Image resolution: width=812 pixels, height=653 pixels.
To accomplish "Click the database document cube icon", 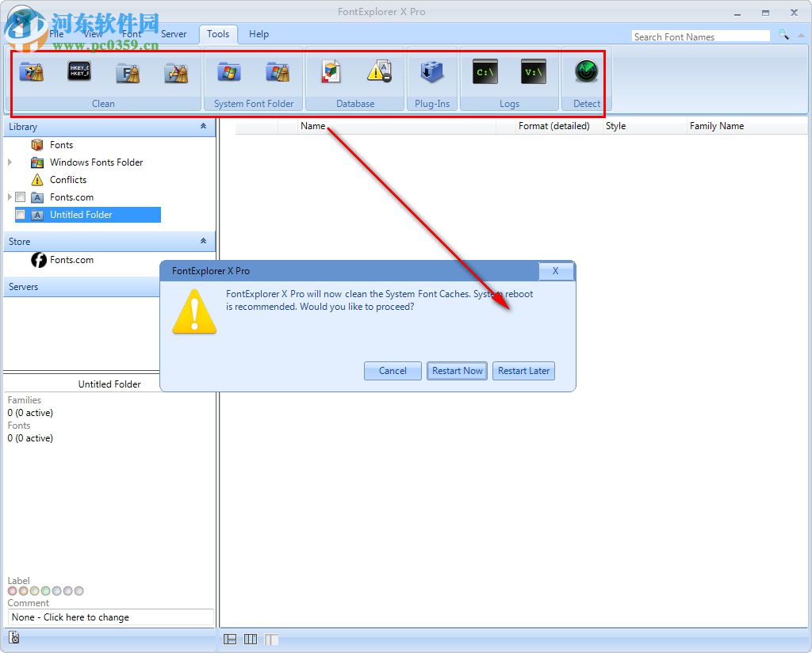I will click(x=331, y=72).
